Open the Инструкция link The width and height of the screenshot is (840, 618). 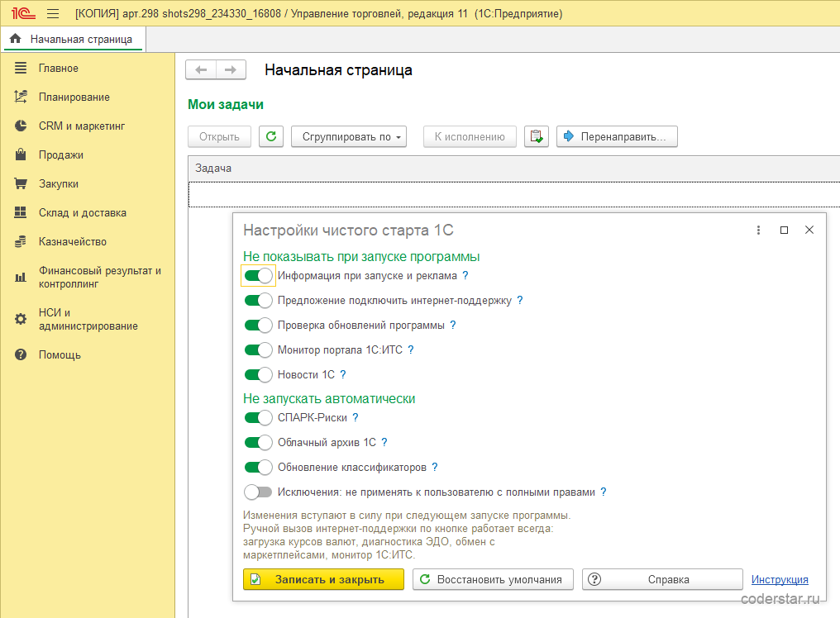coord(780,579)
